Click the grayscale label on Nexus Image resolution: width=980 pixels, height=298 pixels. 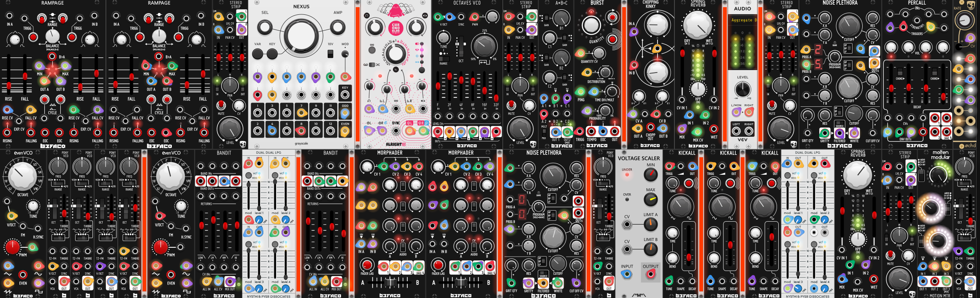(301, 144)
